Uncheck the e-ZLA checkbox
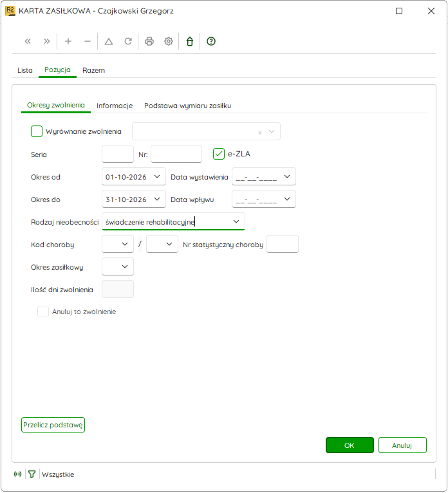 (219, 154)
